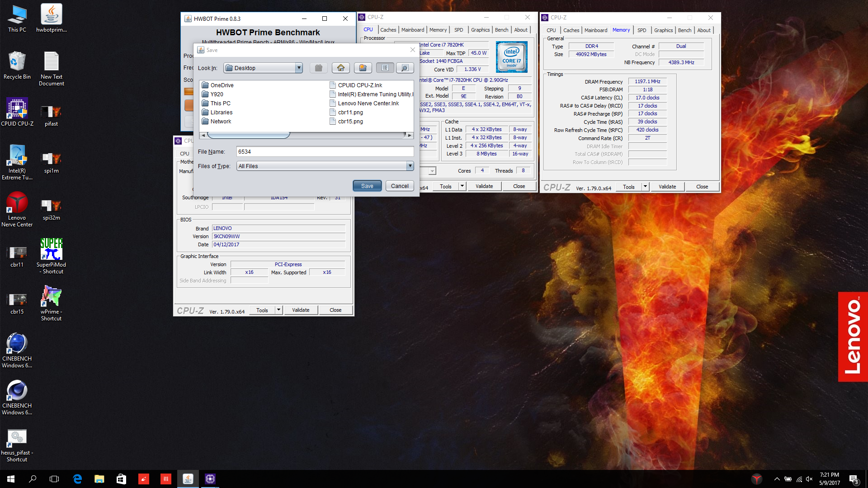Screen dimensions: 868x488
Task: Click Save button in Save dialog
Action: pos(367,186)
